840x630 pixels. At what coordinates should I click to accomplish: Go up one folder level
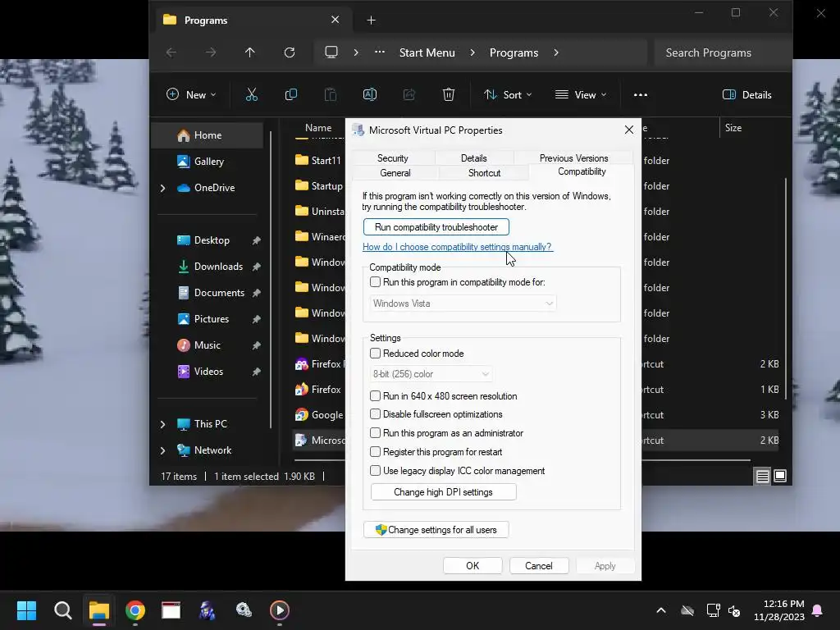pyautogui.click(x=249, y=52)
